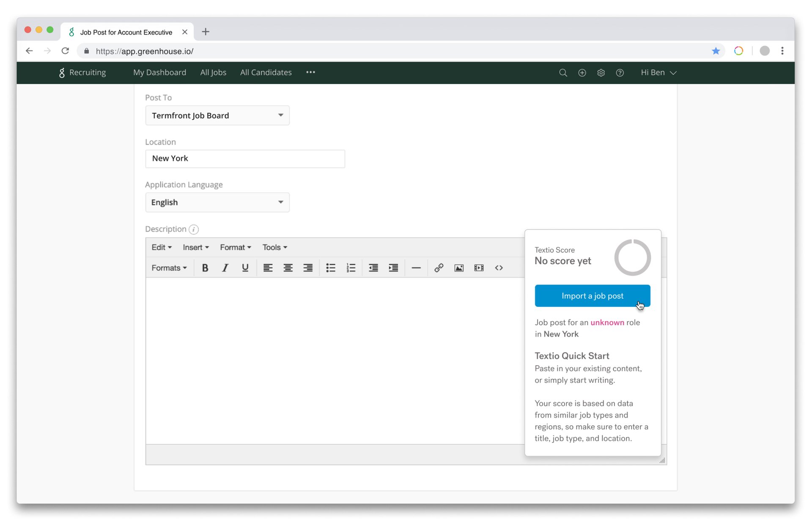Open the Formats dropdown in toolbar

[168, 268]
